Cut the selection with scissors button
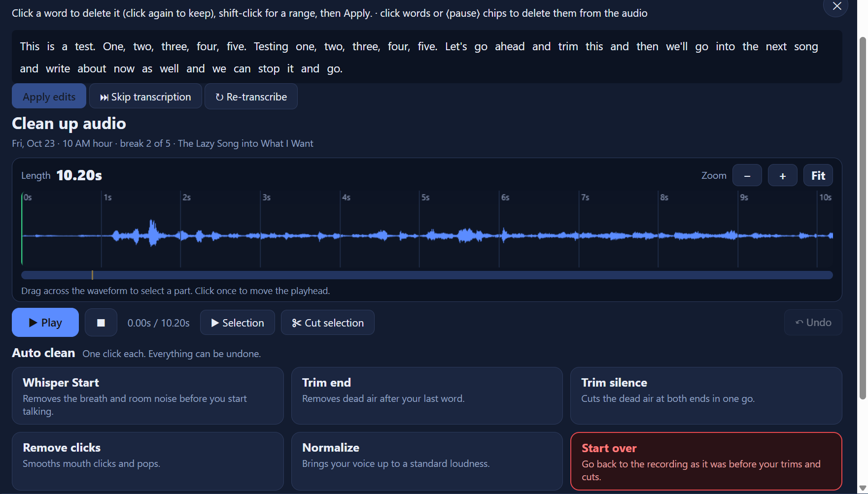This screenshot has height=494, width=868. click(x=328, y=323)
